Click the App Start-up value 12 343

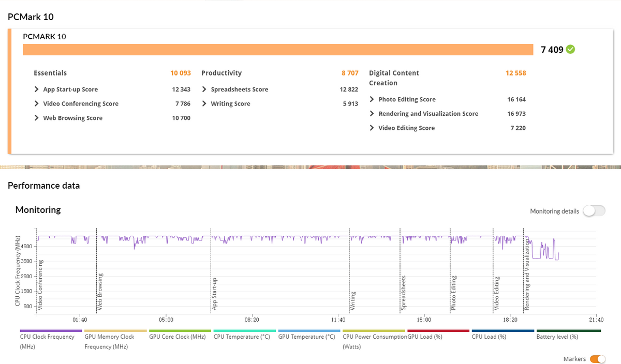[x=181, y=89]
